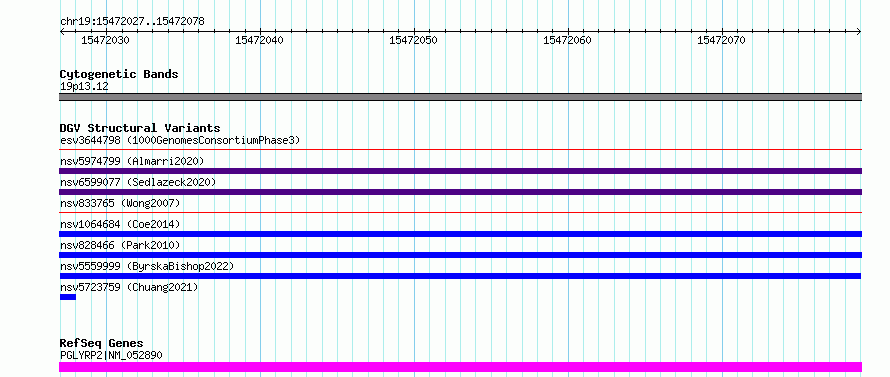Open PGLYRP2|NM_052890 gene label
The width and height of the screenshot is (890, 377).
tap(111, 355)
